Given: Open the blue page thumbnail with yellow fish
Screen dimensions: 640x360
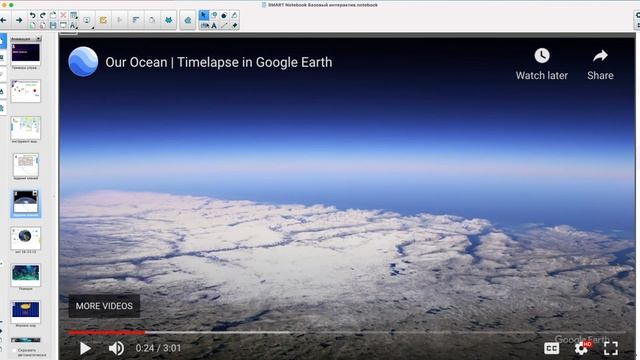Looking at the screenshot, I should [x=26, y=312].
